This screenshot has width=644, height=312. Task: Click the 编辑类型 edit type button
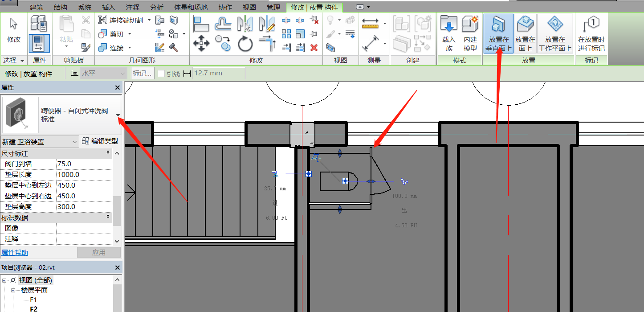[x=100, y=141]
